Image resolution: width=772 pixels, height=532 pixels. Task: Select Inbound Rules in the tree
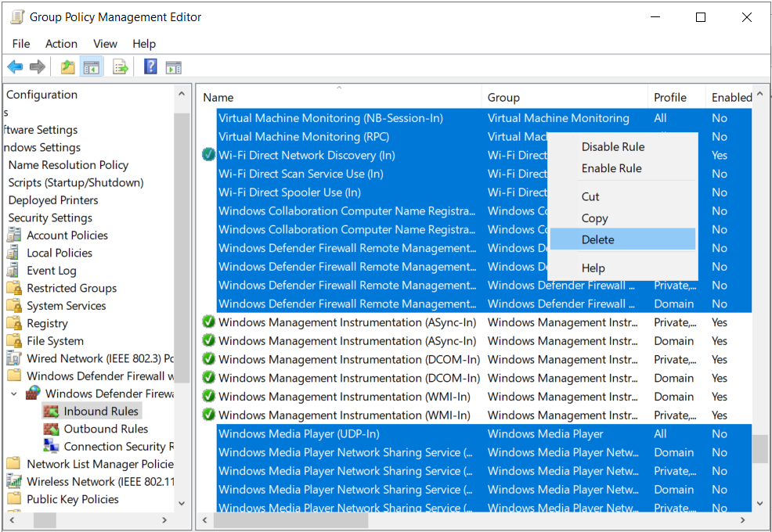pos(101,412)
